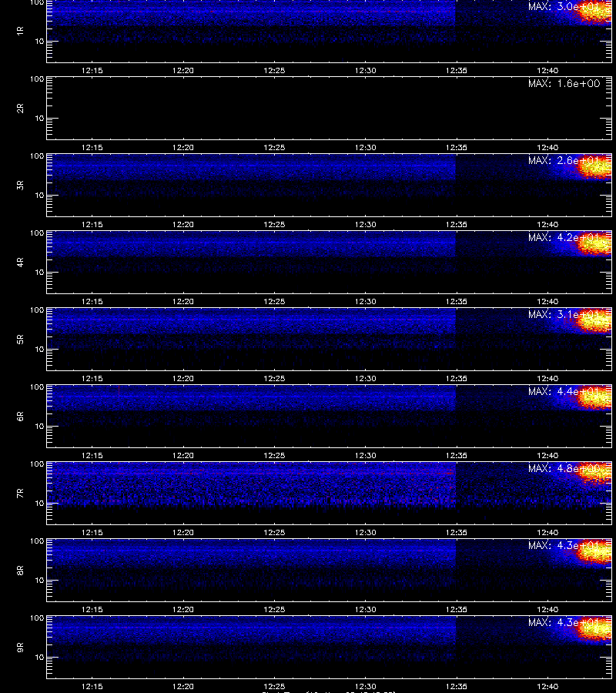Click the 10 y-axis label of panel 7R
The image size is (616, 693).
[x=40, y=504]
